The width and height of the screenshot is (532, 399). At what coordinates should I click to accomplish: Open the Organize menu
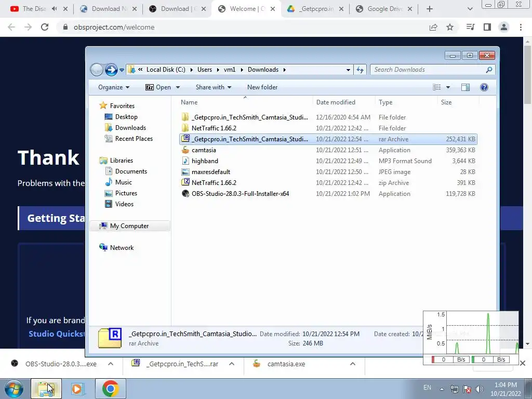tap(114, 87)
